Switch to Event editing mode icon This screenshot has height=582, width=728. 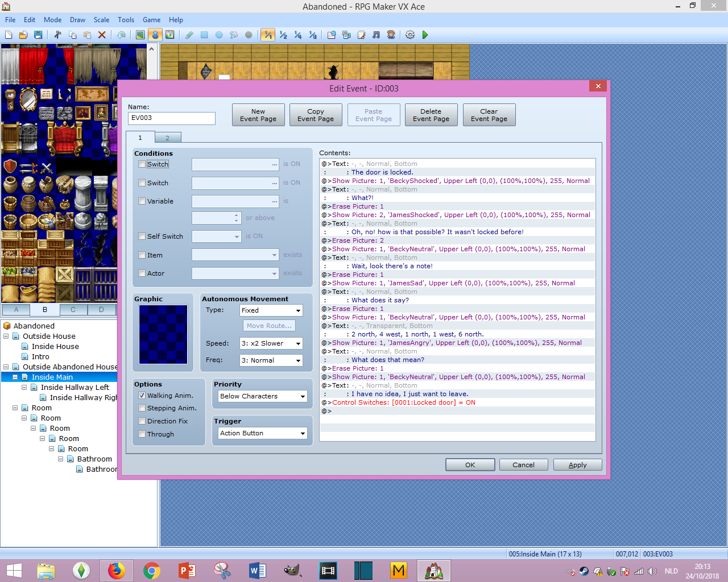[x=155, y=35]
